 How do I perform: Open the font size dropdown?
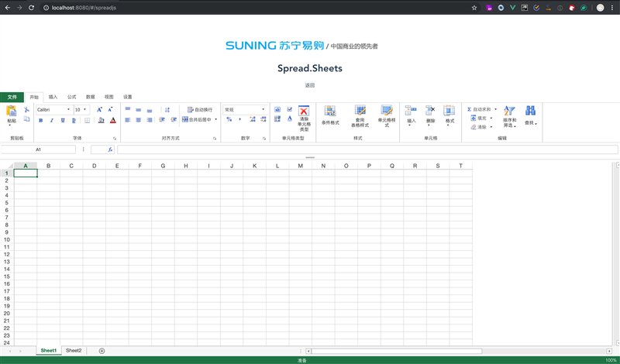pos(81,110)
